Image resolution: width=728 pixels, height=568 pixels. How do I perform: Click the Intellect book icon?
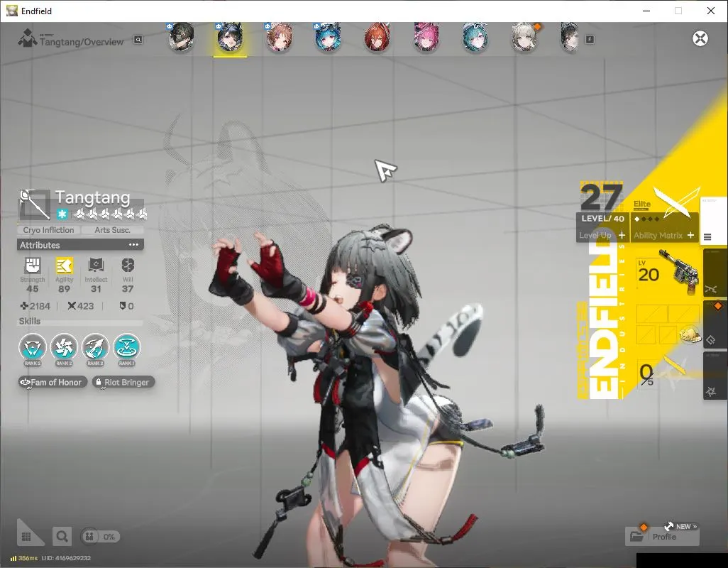[x=96, y=266]
